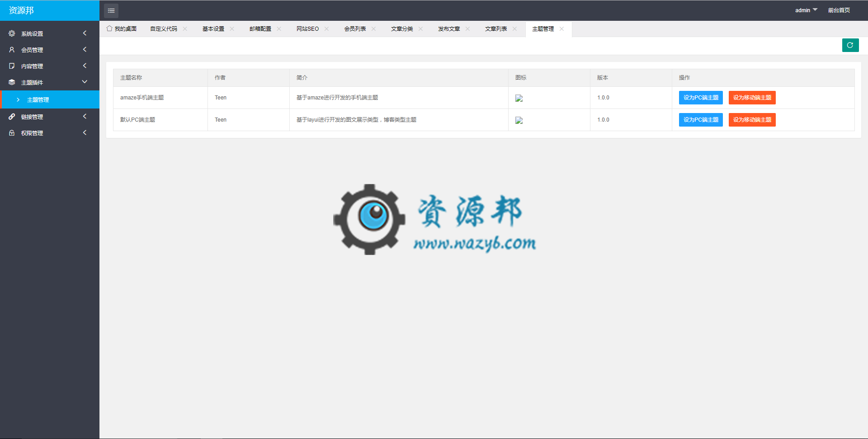
Task: Open the admin user dropdown
Action: [x=806, y=10]
